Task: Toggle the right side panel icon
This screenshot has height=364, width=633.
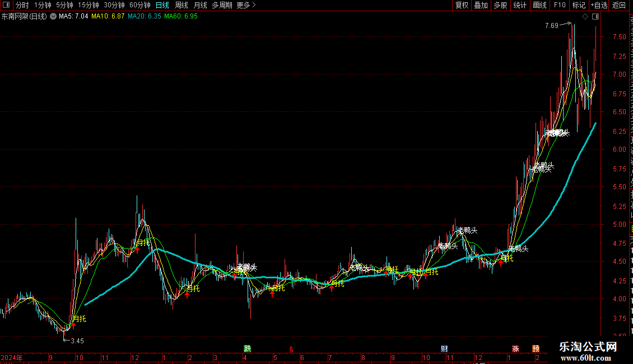Action: [x=595, y=17]
